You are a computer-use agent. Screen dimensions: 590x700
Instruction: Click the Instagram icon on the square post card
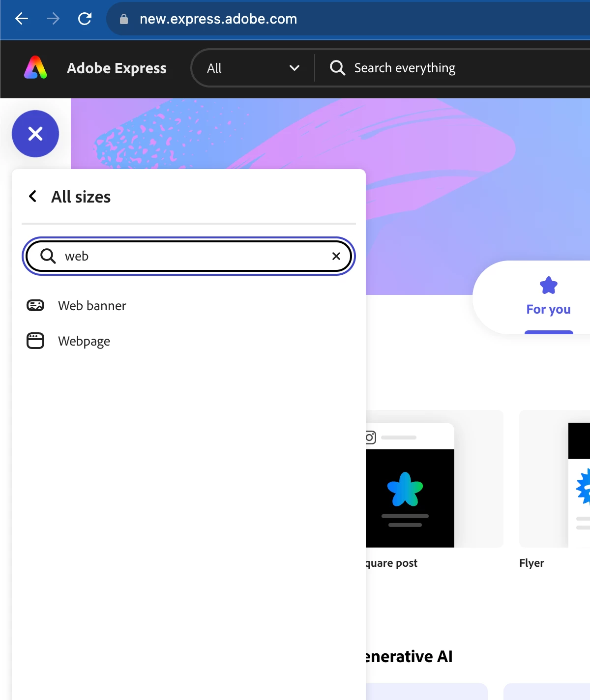[x=371, y=437]
